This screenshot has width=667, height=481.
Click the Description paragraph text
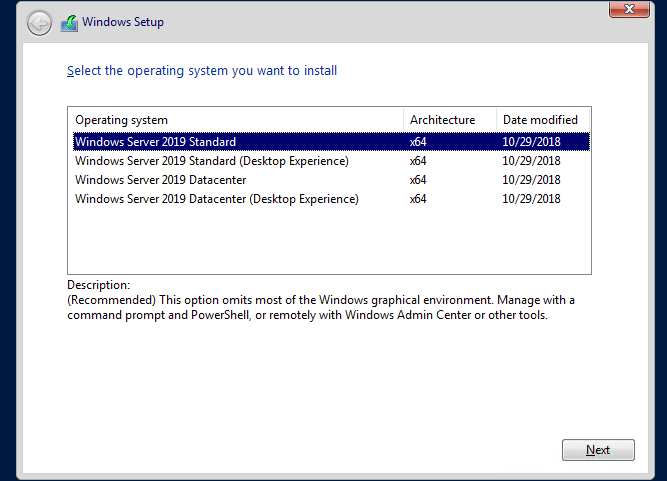point(320,308)
